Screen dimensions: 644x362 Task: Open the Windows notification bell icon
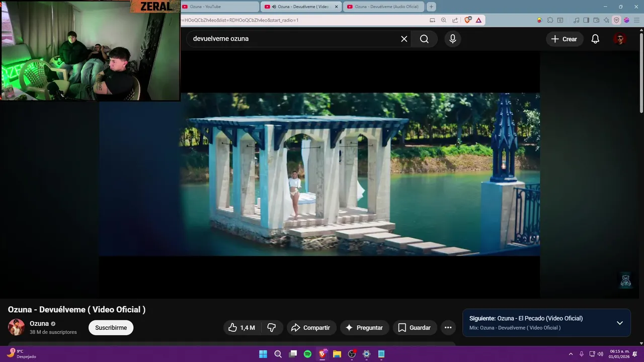[x=635, y=354]
